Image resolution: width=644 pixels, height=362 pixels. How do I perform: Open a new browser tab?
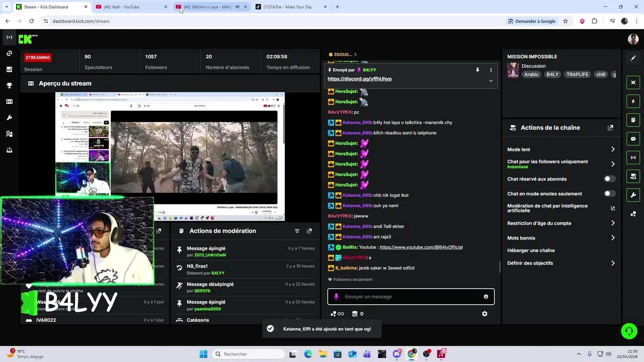pos(337,7)
